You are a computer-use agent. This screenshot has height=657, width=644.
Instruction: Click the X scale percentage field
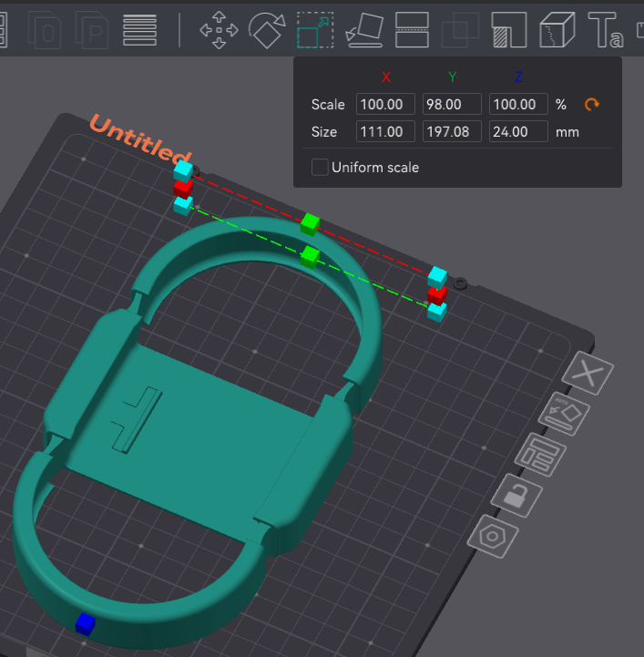point(385,104)
